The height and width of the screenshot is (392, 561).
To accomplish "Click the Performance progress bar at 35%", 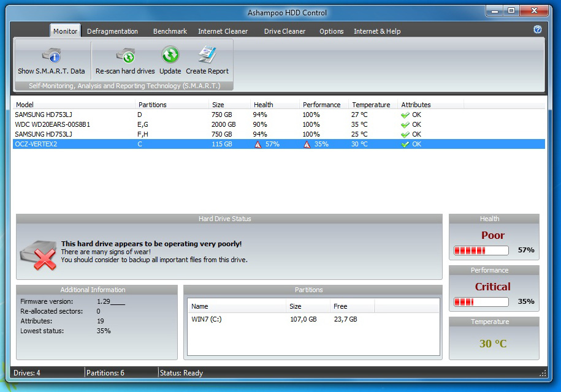I will (x=481, y=301).
